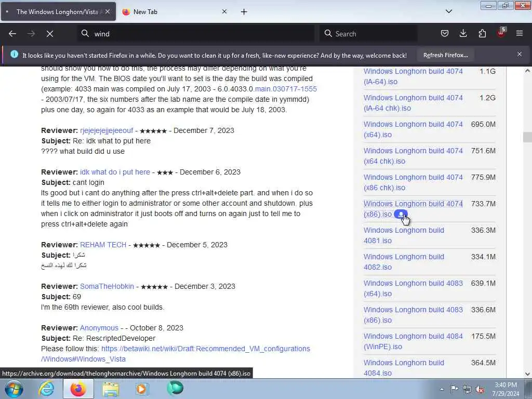Click the info icon in the notification bar
The height and width of the screenshot is (399, 532).
coord(14,54)
